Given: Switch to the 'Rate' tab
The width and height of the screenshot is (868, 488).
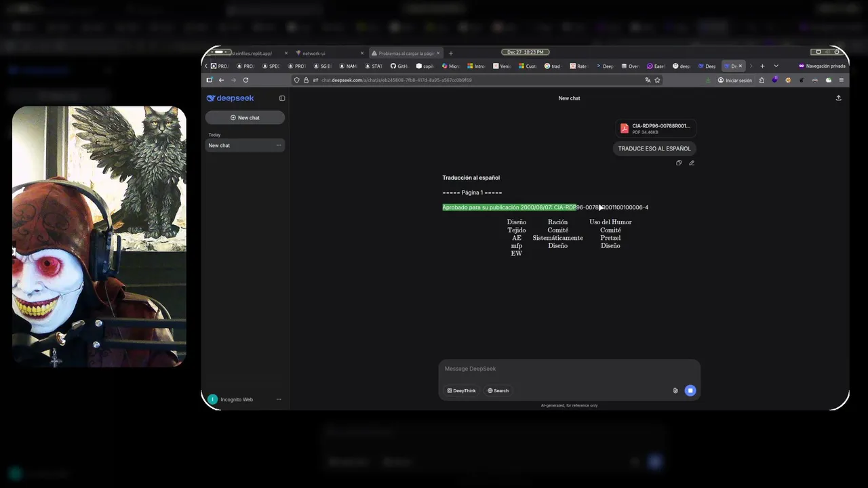Looking at the screenshot, I should click(578, 66).
